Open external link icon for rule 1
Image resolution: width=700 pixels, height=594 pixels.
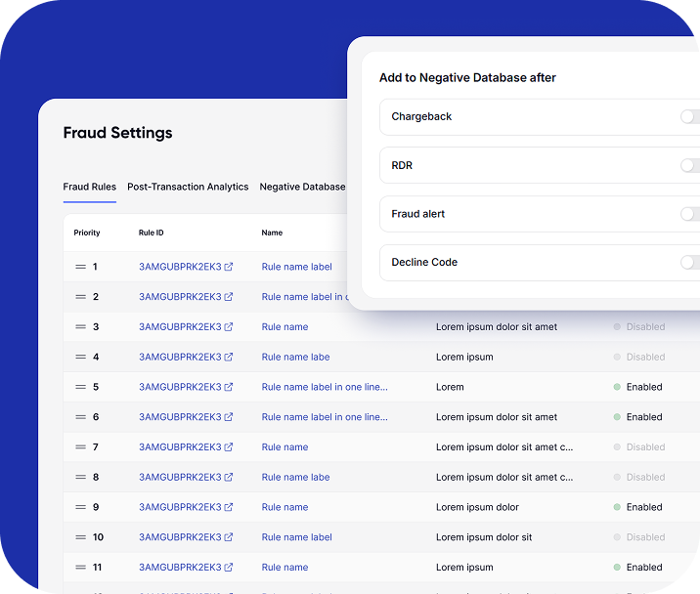coord(229,267)
